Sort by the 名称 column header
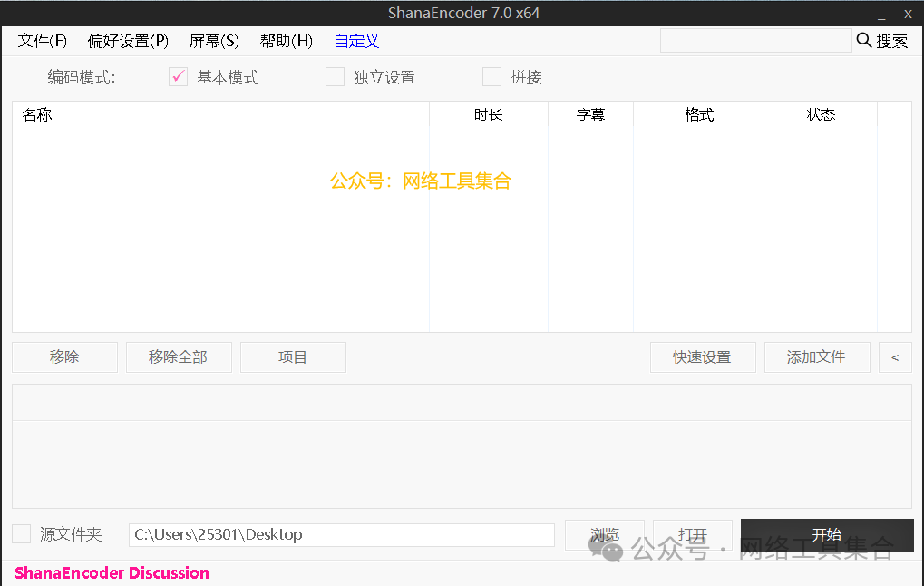The image size is (924, 586). [x=220, y=114]
